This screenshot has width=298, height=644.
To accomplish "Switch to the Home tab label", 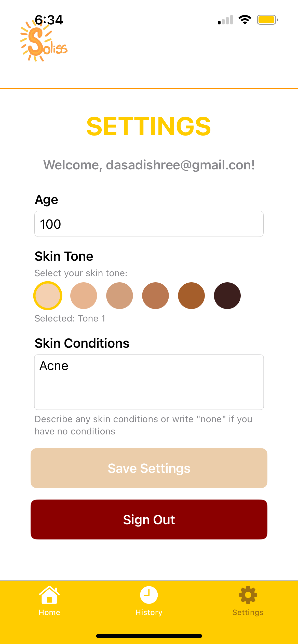I will pos(49,612).
